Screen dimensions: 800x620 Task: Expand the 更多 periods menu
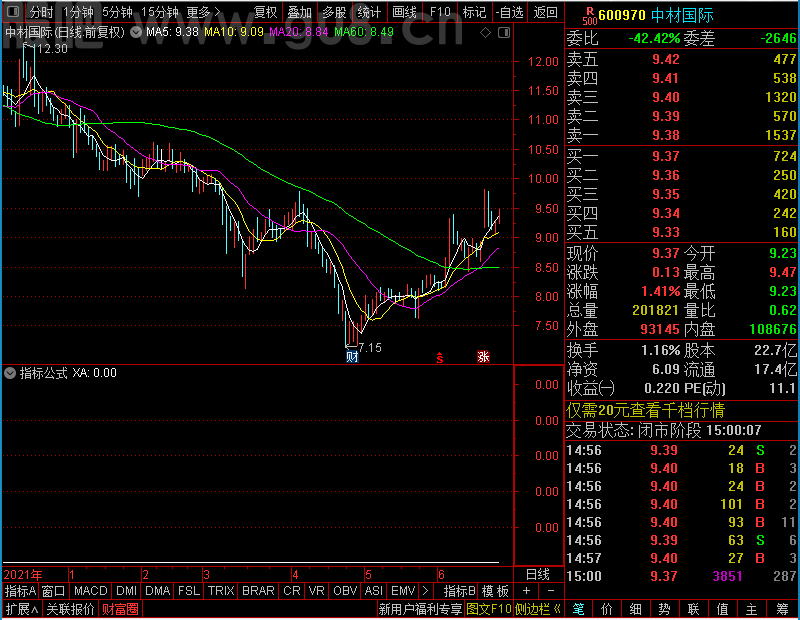pyautogui.click(x=204, y=12)
